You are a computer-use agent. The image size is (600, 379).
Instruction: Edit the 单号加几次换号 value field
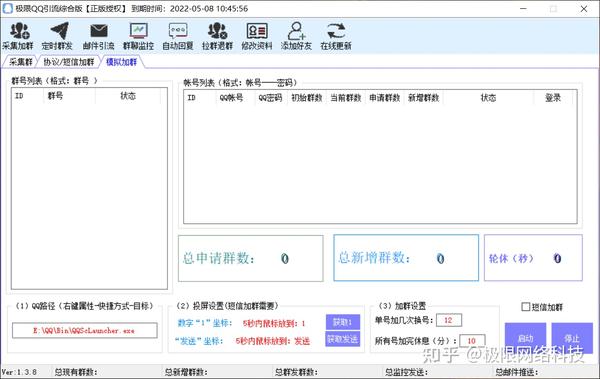coord(448,320)
